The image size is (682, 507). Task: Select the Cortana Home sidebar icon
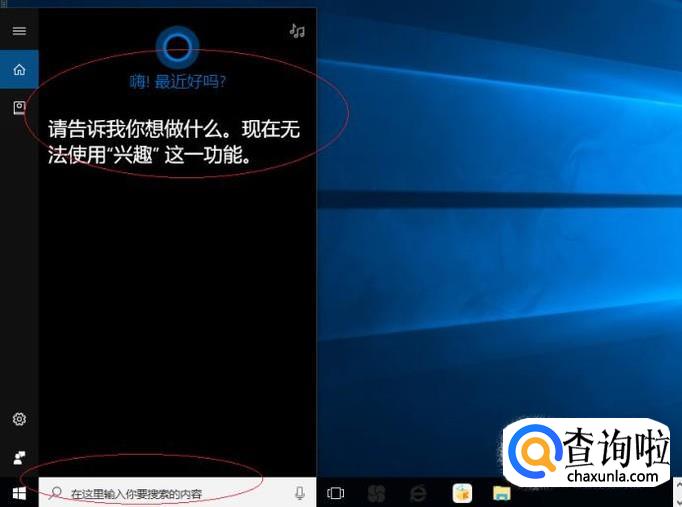click(x=19, y=70)
